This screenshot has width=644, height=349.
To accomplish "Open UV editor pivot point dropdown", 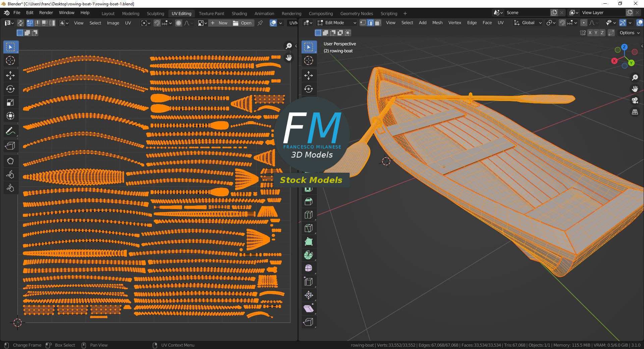I will pyautogui.click(x=145, y=23).
